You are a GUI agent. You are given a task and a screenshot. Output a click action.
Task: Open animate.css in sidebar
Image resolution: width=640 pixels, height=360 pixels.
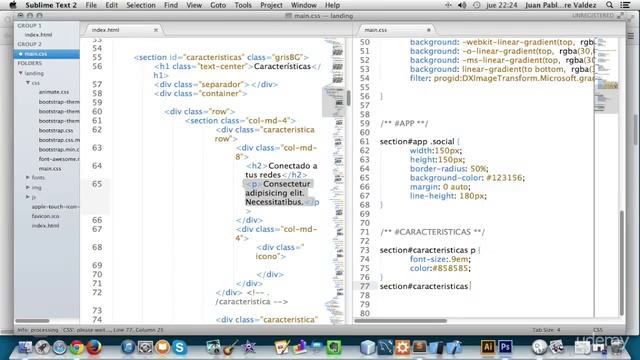pos(54,92)
